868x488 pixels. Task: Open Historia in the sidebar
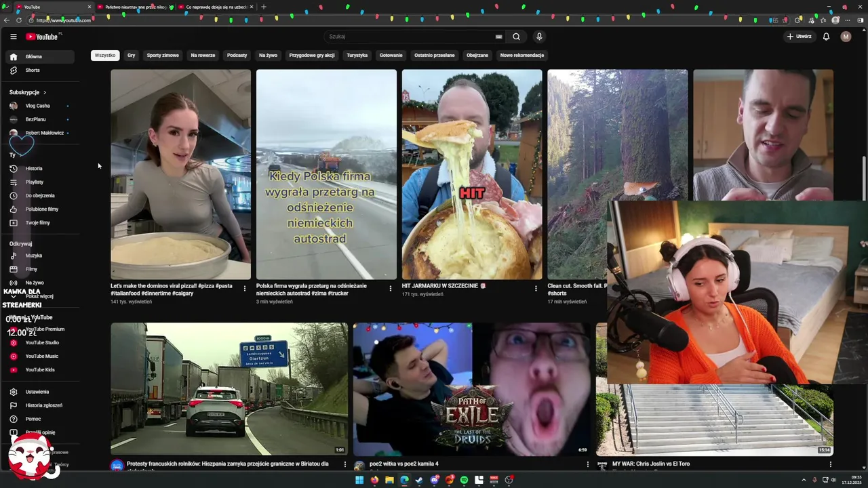point(39,168)
